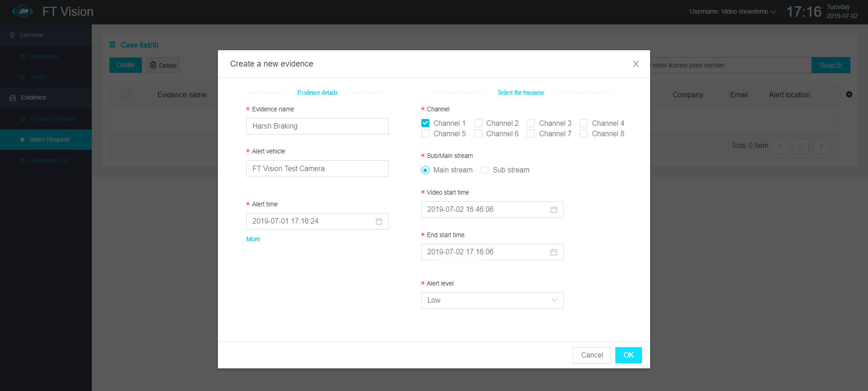Screen dimensions: 868x391
Task: Open the Username Video showdemo dropdown
Action: pyautogui.click(x=732, y=11)
